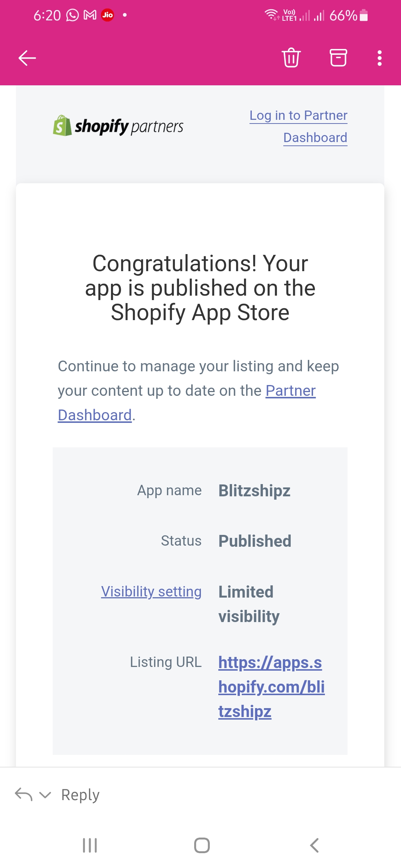Open Log in to Partner Dashboard link
This screenshot has height=868, width=401.
[x=299, y=126]
